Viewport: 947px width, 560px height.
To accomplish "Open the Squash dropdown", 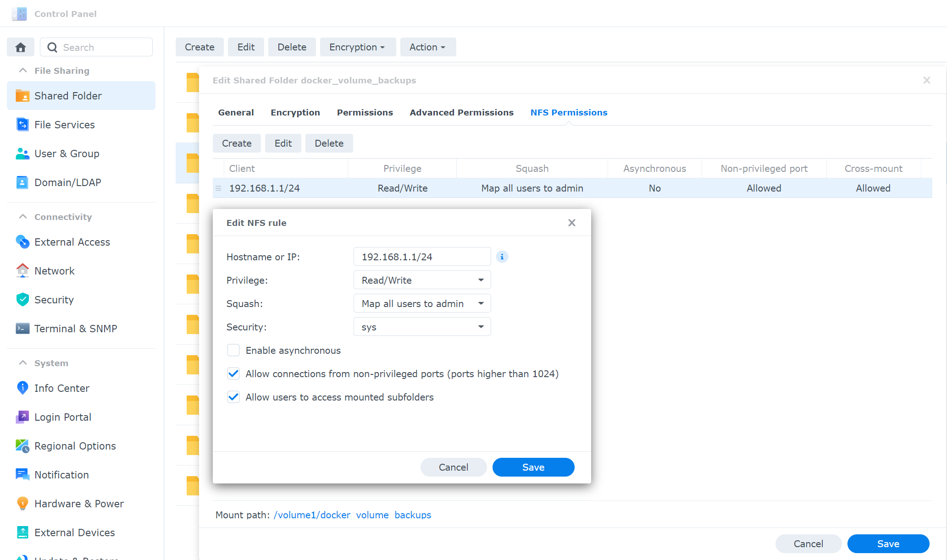I will (x=422, y=303).
